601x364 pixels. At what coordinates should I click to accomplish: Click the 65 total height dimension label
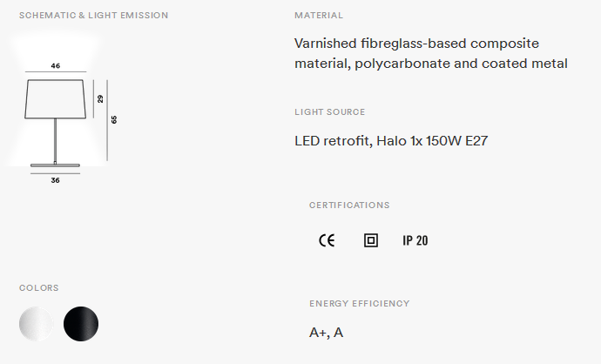coord(114,119)
